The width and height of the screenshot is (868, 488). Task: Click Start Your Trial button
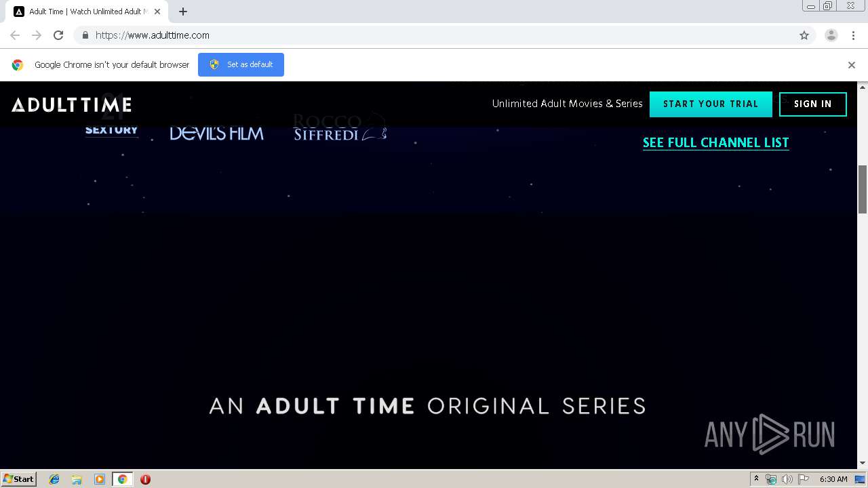click(711, 104)
